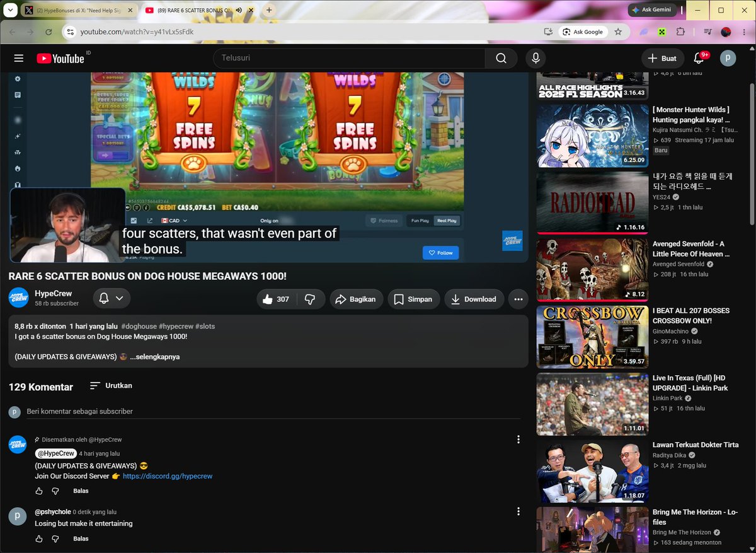The image size is (756, 553).
Task: Open the Radiohead video thumbnail
Action: click(x=592, y=202)
